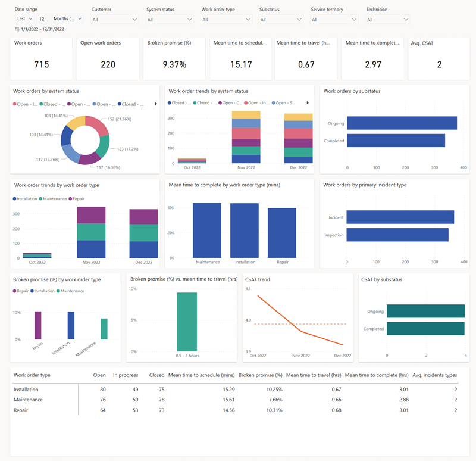Select Maintenance legend in Broken promise by type chart

[x=70, y=291]
